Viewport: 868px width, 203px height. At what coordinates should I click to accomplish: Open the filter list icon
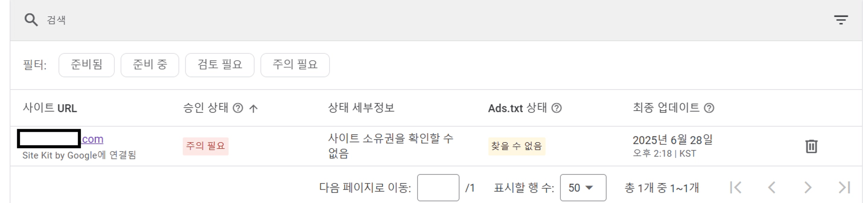(x=841, y=20)
